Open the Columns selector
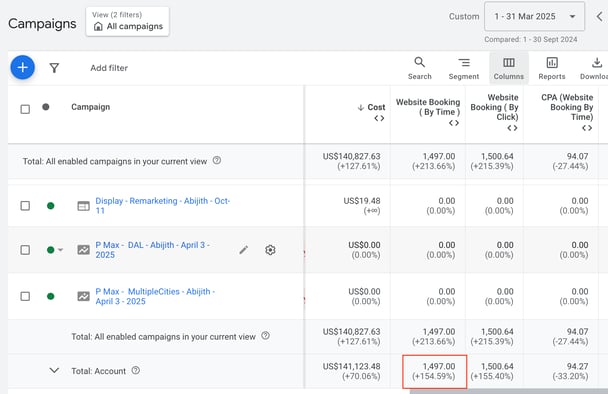 click(509, 68)
